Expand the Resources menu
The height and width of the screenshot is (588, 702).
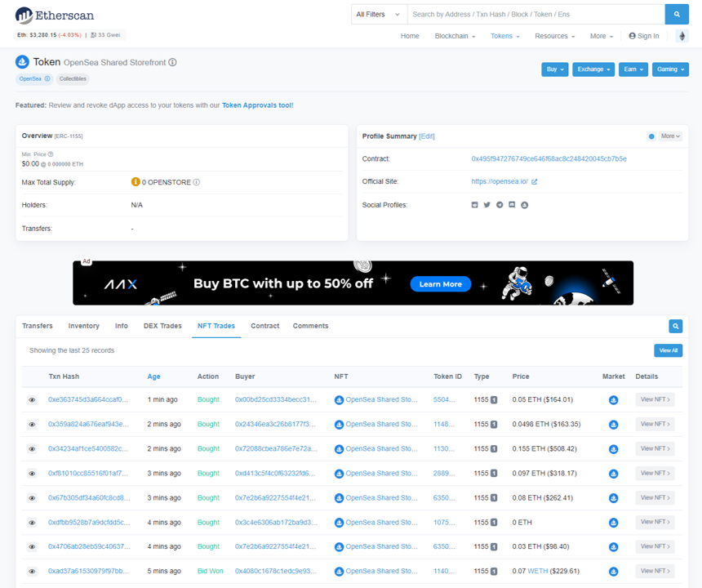click(555, 36)
